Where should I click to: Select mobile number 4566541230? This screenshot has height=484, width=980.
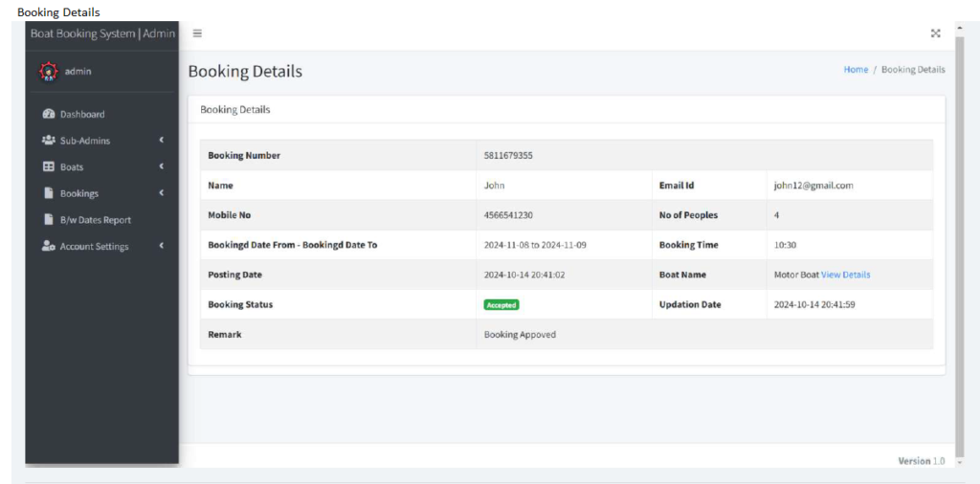(508, 215)
